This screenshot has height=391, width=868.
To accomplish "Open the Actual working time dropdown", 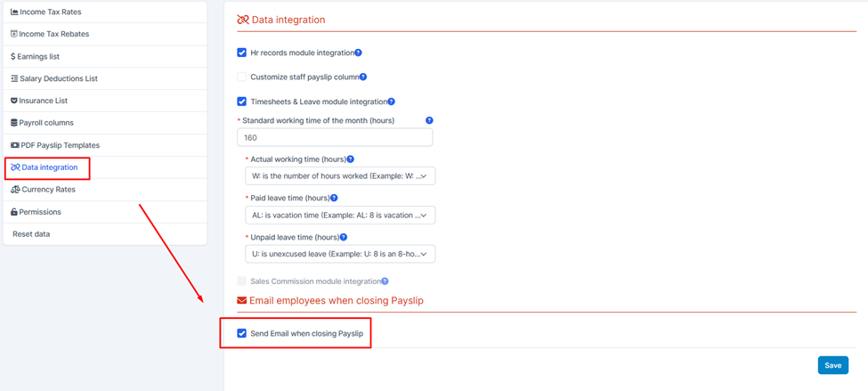I will coord(340,175).
